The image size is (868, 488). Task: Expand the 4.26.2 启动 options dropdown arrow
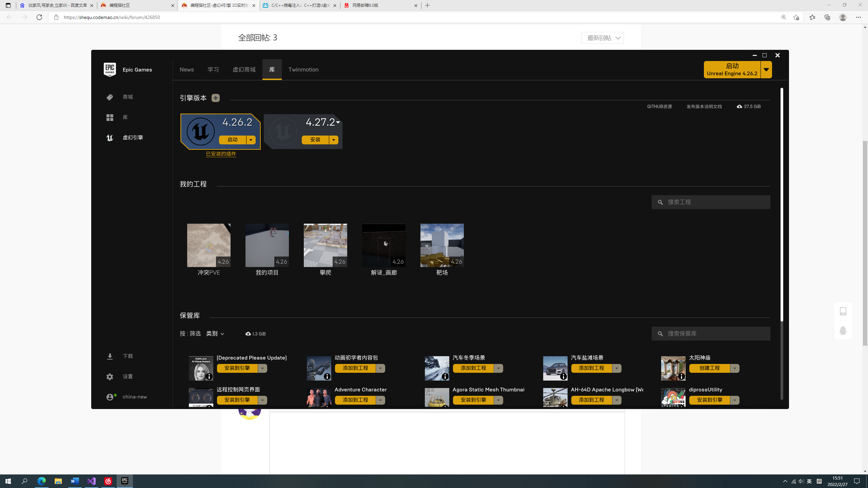[x=251, y=140]
